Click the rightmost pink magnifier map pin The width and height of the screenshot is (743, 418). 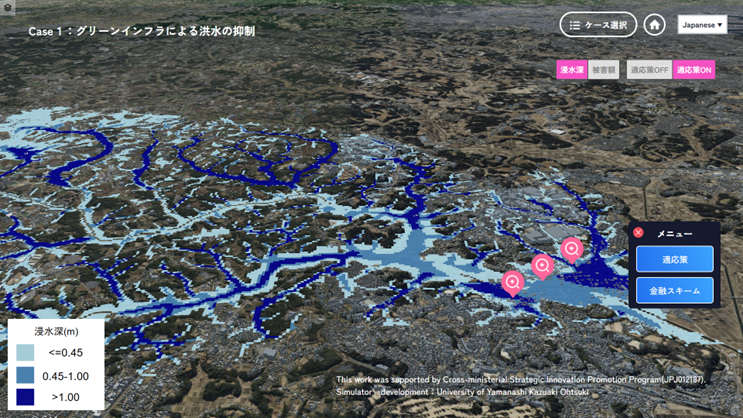point(571,248)
